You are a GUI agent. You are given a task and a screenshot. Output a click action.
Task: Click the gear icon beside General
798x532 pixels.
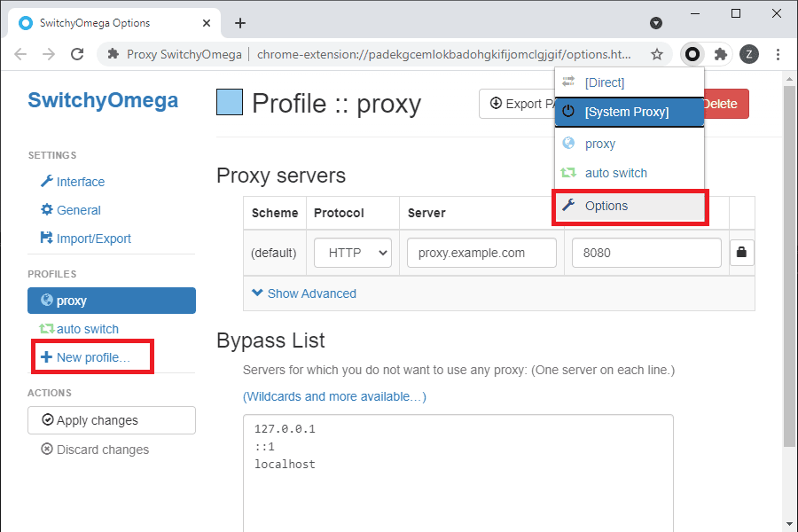[x=47, y=209]
